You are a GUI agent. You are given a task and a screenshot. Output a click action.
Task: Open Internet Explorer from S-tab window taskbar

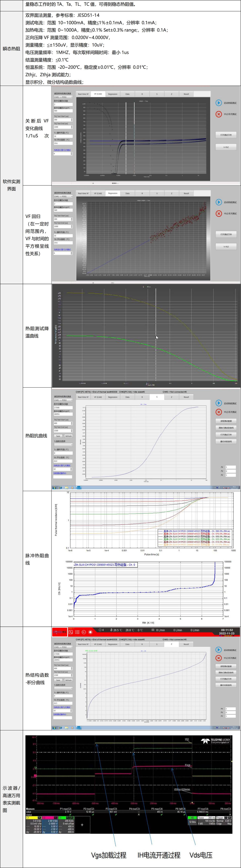tap(60, 487)
